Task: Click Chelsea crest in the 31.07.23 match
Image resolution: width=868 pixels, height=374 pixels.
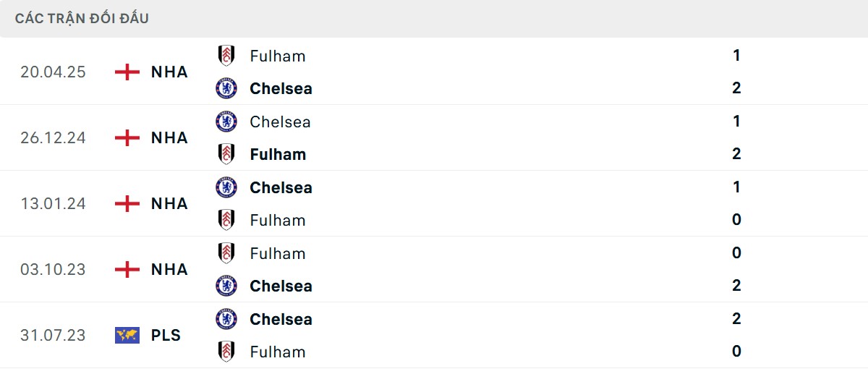Action: [226, 319]
